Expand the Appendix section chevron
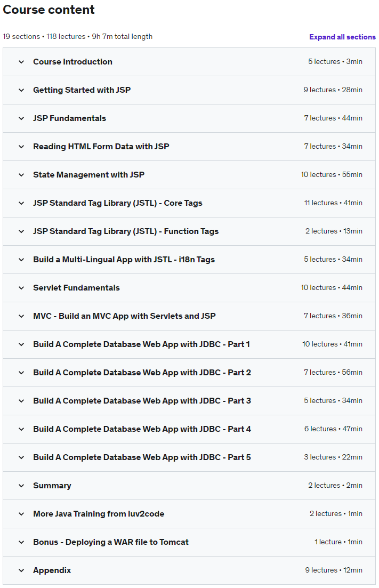Image resolution: width=379 pixels, height=588 pixels. [21, 570]
